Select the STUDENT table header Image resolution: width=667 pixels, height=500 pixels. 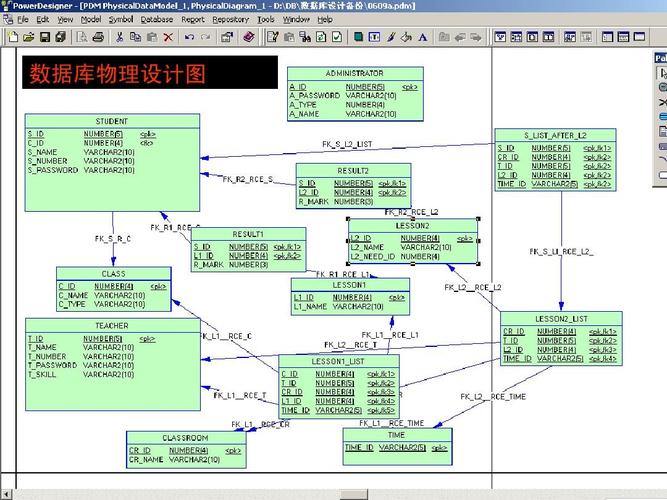click(111, 121)
